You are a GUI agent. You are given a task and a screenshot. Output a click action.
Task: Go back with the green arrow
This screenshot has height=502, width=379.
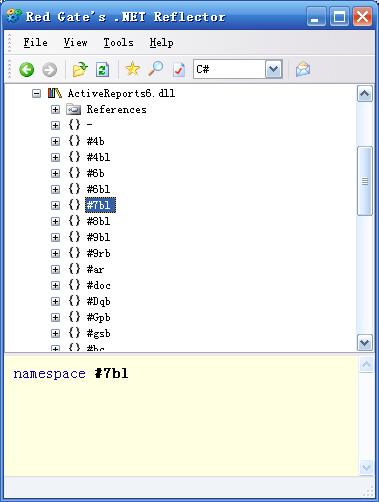[x=27, y=70]
